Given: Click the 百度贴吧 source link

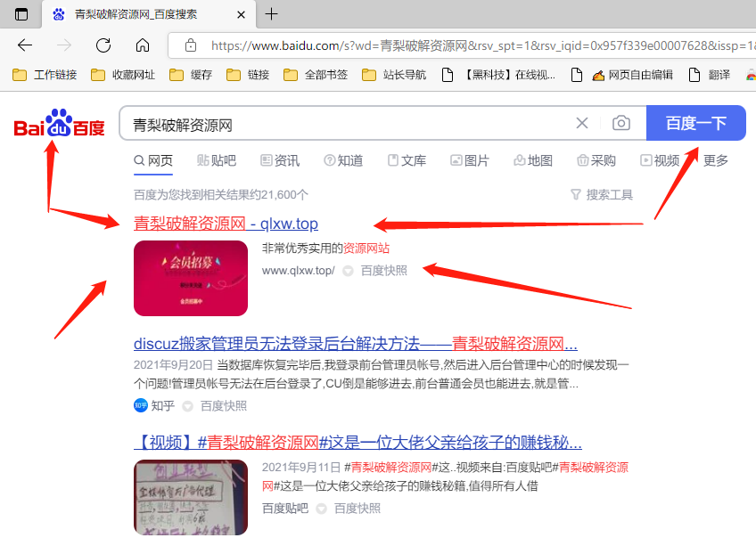Looking at the screenshot, I should [285, 509].
